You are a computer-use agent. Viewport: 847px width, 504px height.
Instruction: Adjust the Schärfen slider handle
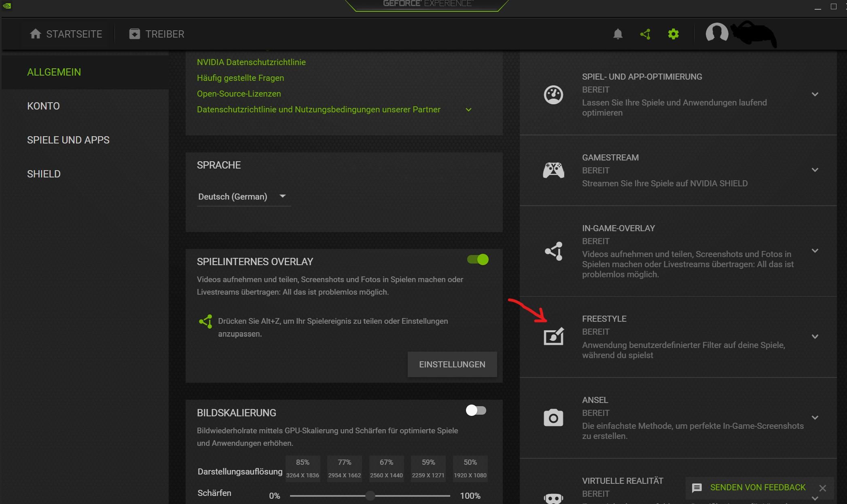pos(370,496)
